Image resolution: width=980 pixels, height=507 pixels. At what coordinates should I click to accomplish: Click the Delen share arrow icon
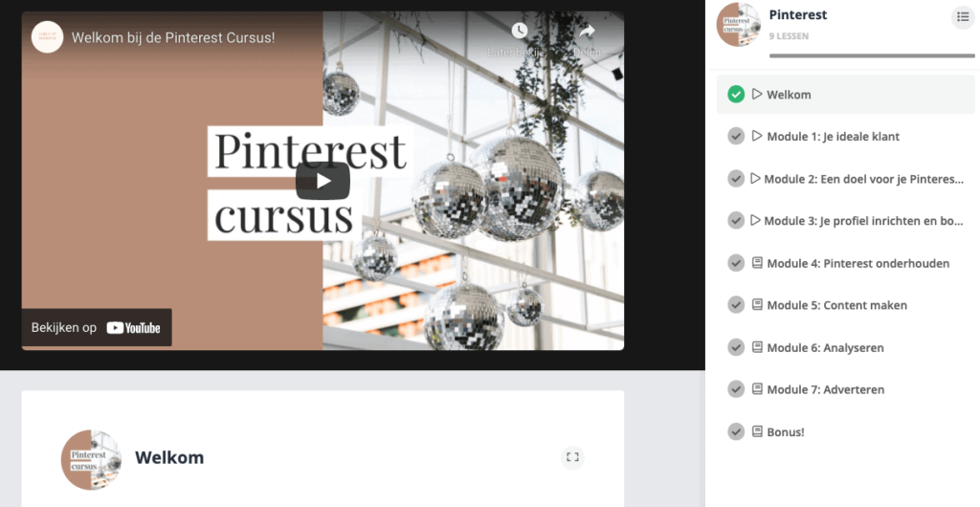pos(587,31)
